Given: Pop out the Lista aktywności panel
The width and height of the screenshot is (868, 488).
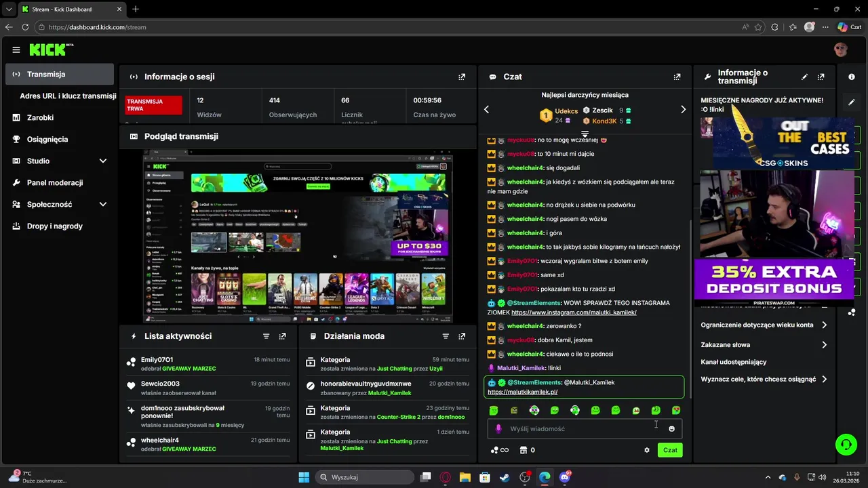Looking at the screenshot, I should 283,336.
